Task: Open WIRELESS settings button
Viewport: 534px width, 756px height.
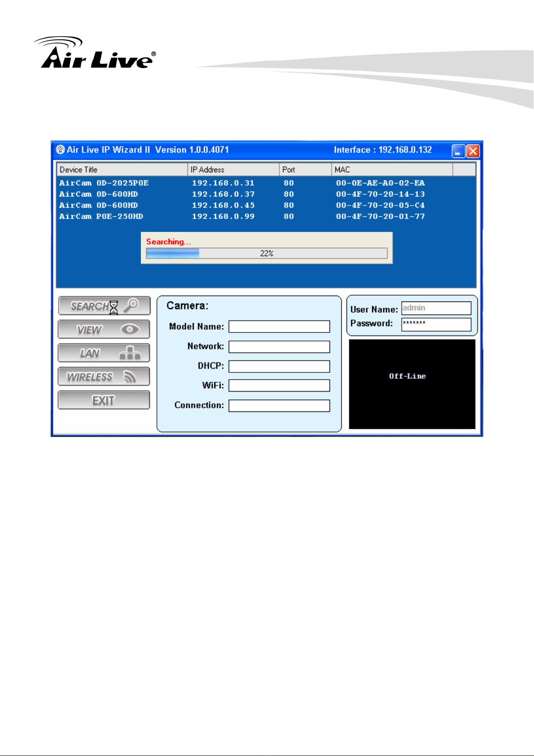Action: [104, 376]
